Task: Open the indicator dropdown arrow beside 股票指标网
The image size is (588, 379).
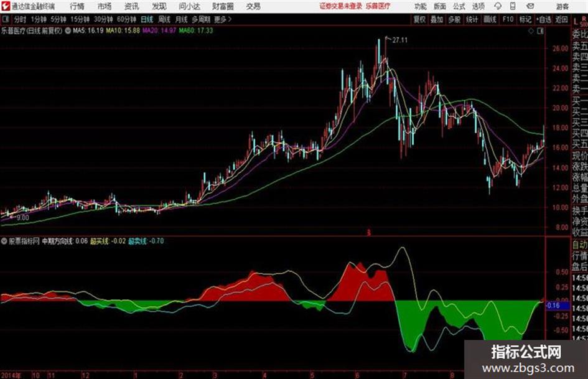Action: pos(4,241)
